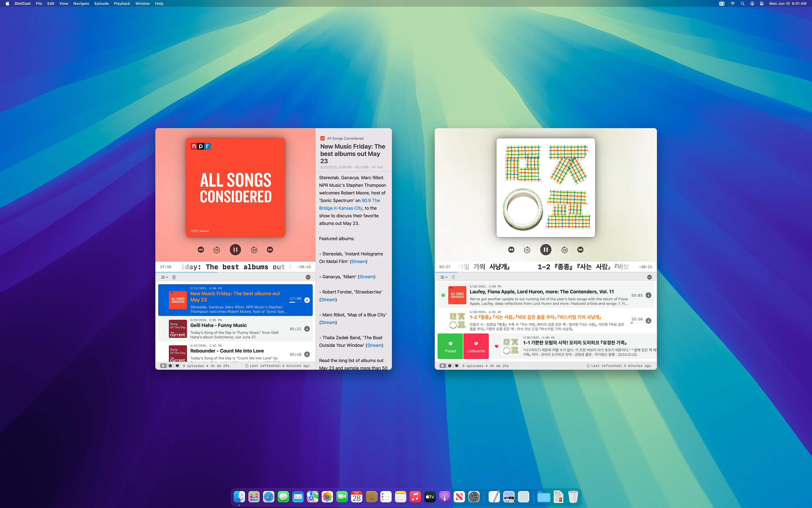The height and width of the screenshot is (508, 812).
Task: Open the Edit menu
Action: [x=51, y=3]
